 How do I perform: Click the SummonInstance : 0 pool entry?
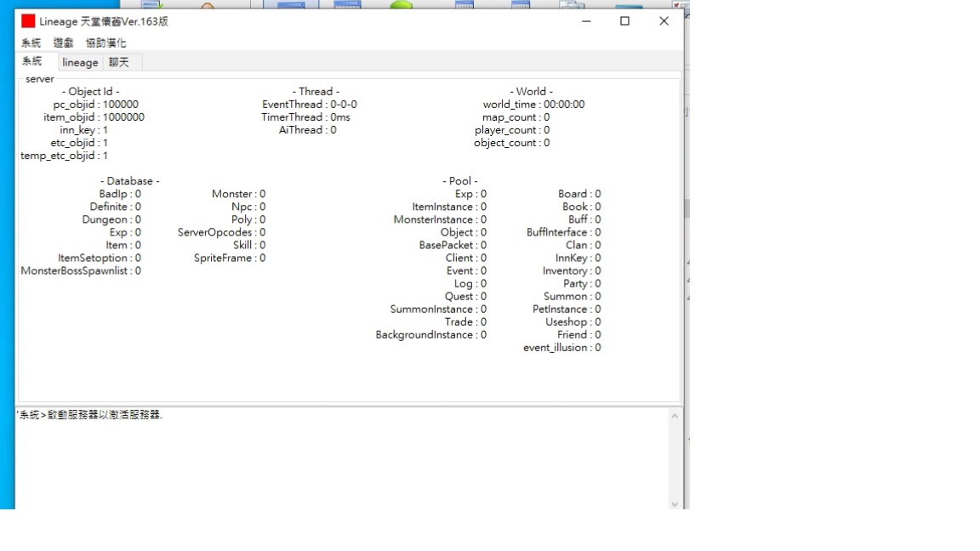click(x=438, y=310)
